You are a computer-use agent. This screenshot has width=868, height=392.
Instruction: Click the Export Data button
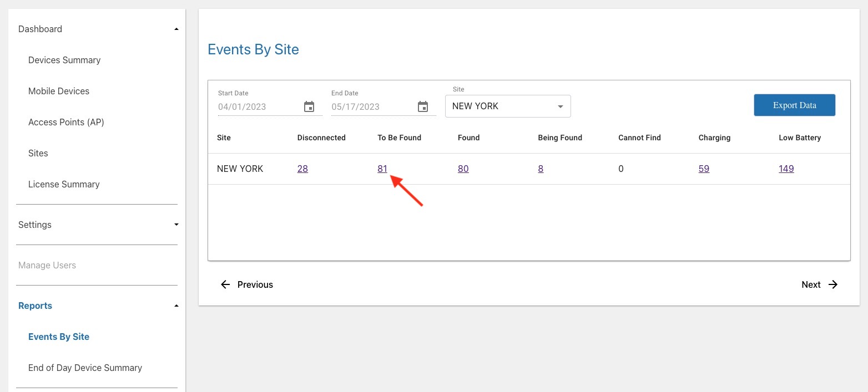pos(794,105)
